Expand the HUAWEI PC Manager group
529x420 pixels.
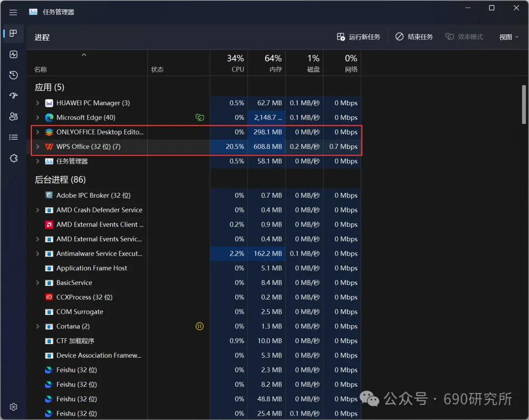click(37, 103)
